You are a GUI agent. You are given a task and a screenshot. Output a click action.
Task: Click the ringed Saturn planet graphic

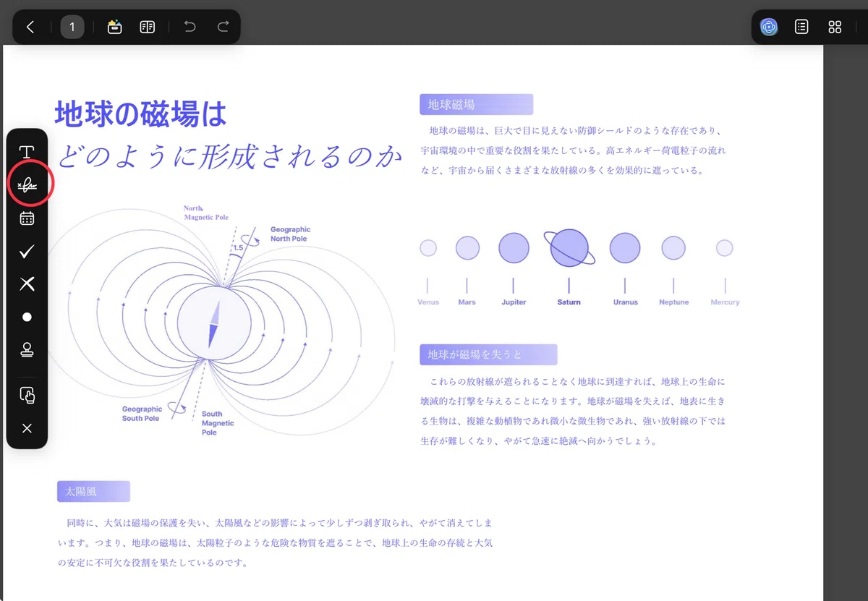point(570,248)
